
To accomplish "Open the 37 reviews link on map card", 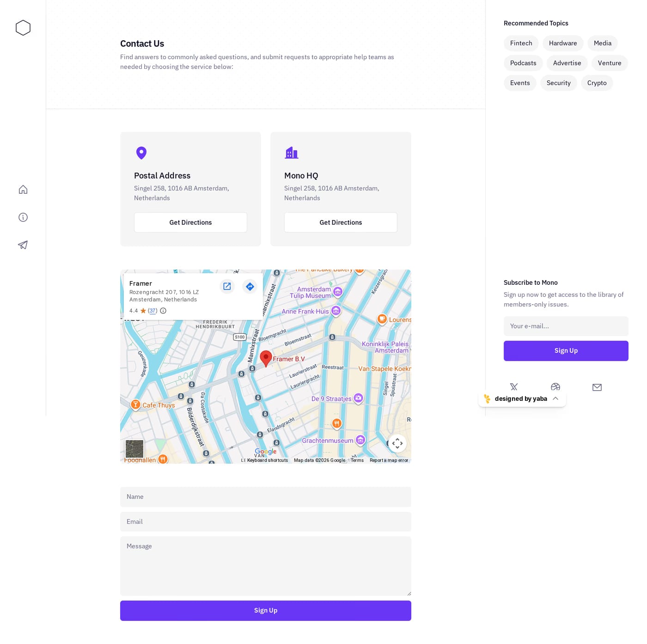I will (153, 311).
